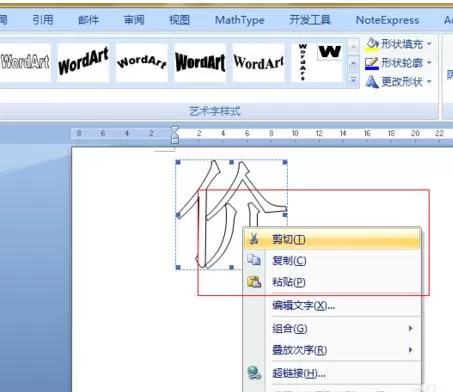This screenshot has height=392, width=453.
Task: Select the vertical WordArt style thumbnail
Action: pos(302,62)
